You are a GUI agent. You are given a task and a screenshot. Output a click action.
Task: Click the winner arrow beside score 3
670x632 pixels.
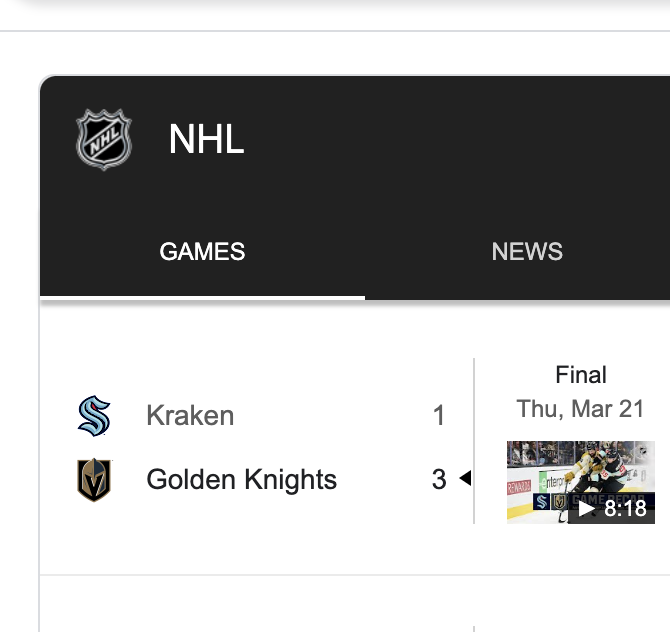coord(465,478)
